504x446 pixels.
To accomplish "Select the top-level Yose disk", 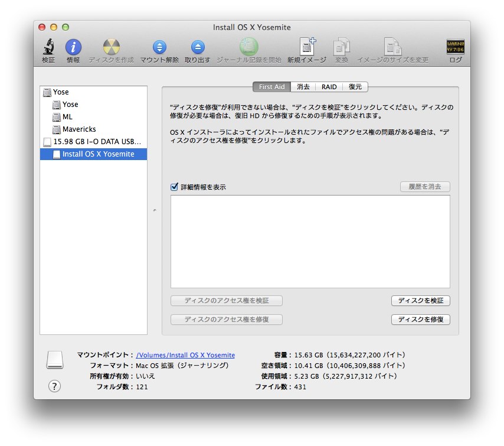I will [x=93, y=92].
